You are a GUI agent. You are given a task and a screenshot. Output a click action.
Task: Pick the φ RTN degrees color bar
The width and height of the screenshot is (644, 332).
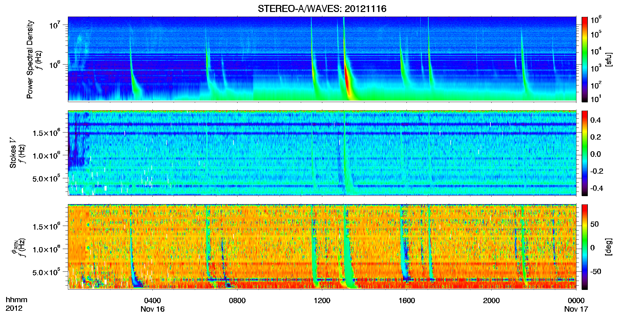tap(584, 247)
